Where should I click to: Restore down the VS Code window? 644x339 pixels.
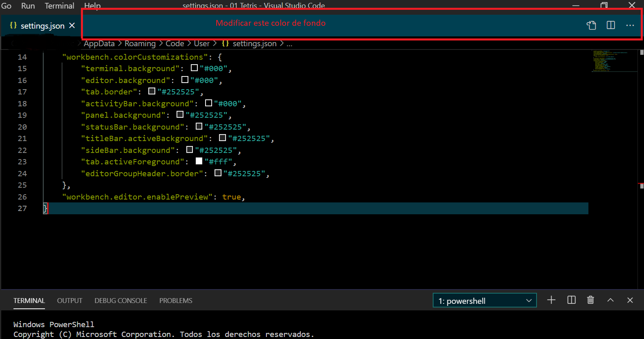tap(604, 5)
